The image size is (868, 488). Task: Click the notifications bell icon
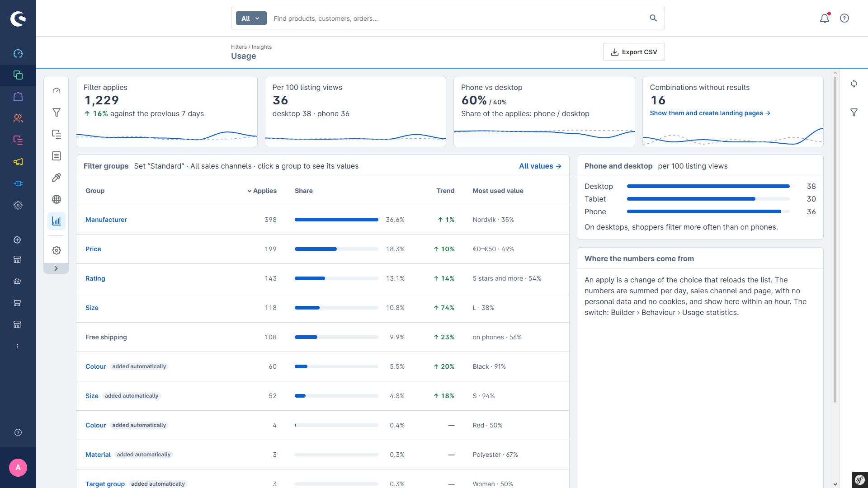(825, 18)
